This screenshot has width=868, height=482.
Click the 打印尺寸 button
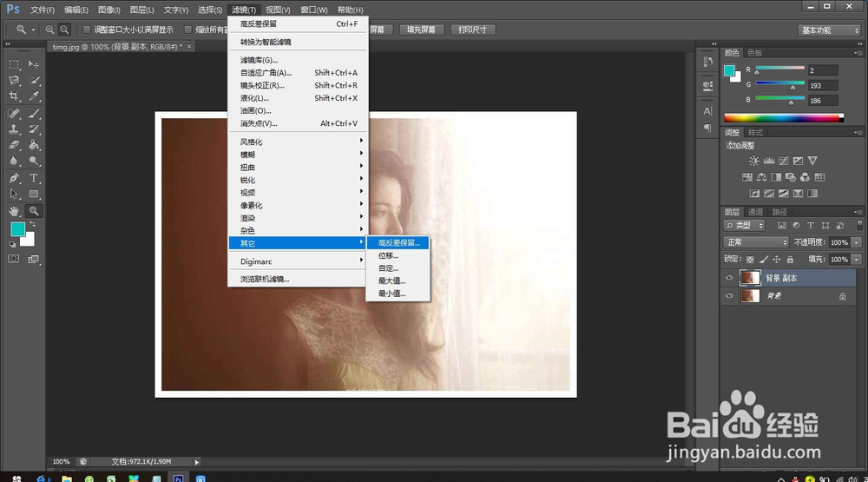click(x=473, y=30)
